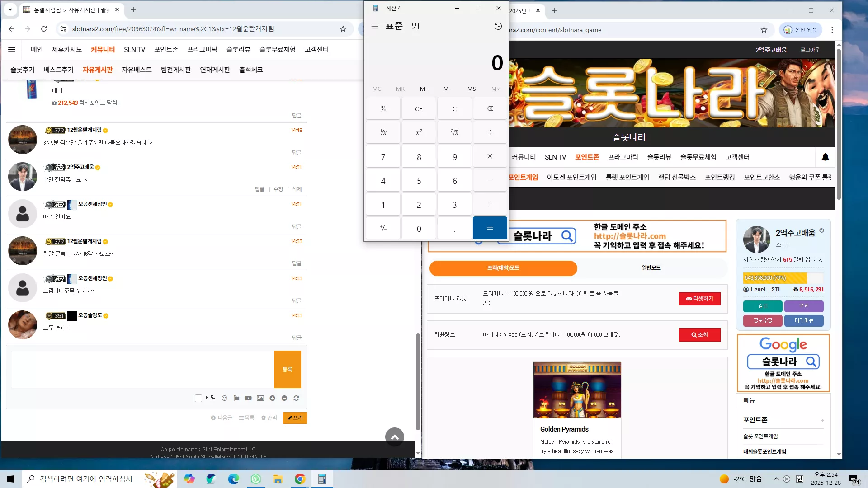Image resolution: width=868 pixels, height=488 pixels.
Task: Submit the comment with the orange 등록 button
Action: [x=288, y=369]
